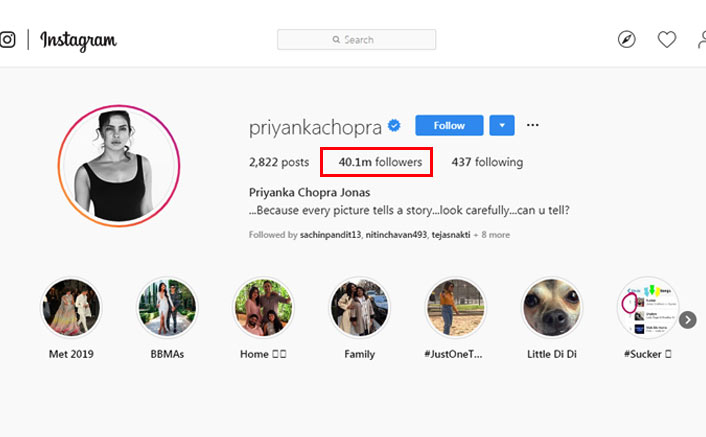Open the 437 following list
This screenshot has height=437, width=706.
(x=487, y=162)
